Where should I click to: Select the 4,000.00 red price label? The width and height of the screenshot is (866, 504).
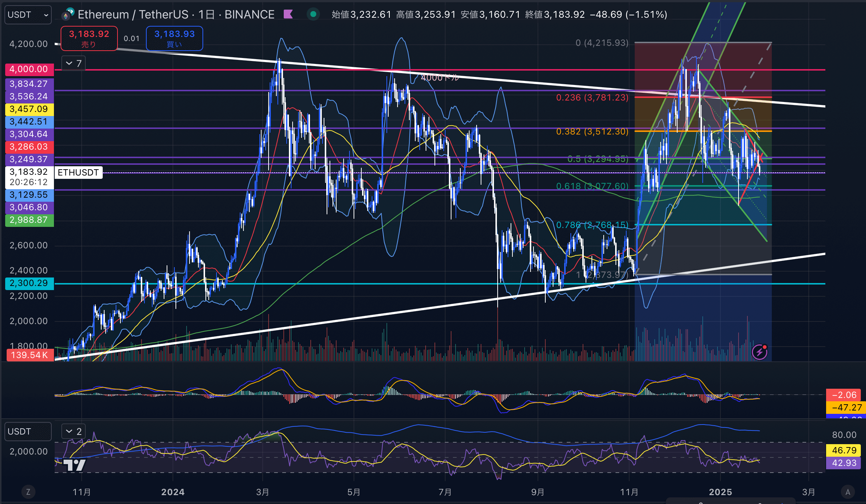pyautogui.click(x=29, y=69)
